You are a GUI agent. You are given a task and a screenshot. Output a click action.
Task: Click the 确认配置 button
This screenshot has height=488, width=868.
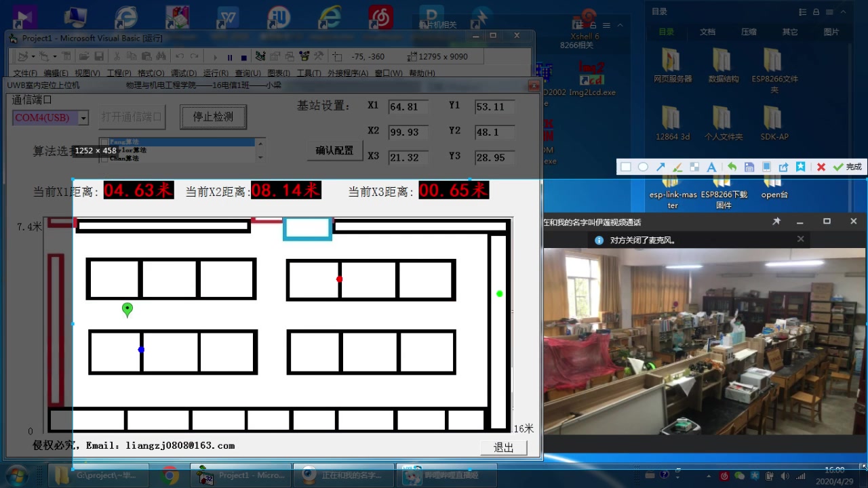click(334, 150)
